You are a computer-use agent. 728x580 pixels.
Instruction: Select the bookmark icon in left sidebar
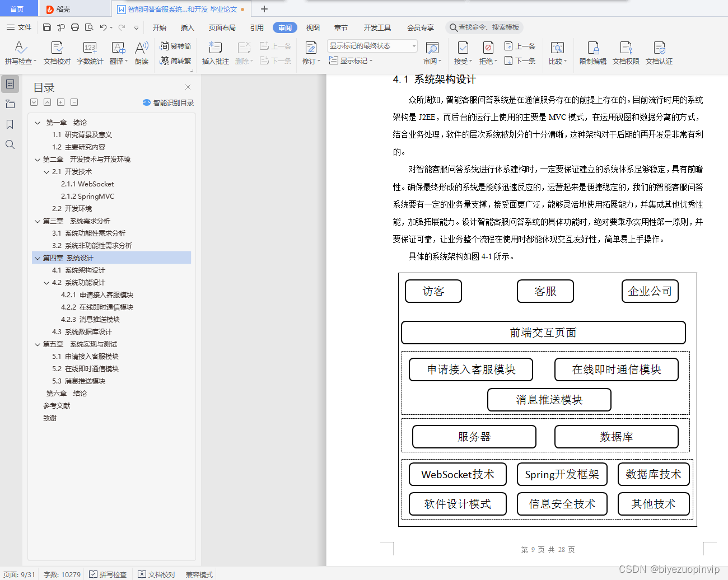tap(10, 124)
